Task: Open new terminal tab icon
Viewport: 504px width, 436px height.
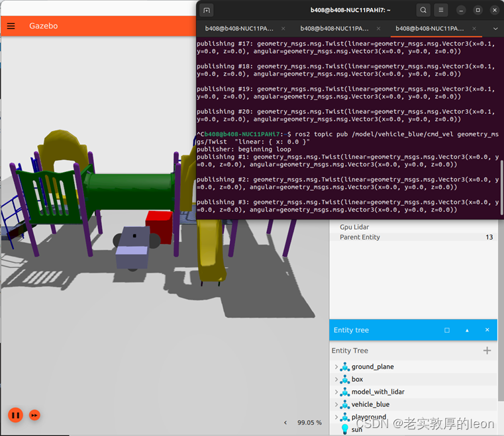Action: (x=207, y=11)
